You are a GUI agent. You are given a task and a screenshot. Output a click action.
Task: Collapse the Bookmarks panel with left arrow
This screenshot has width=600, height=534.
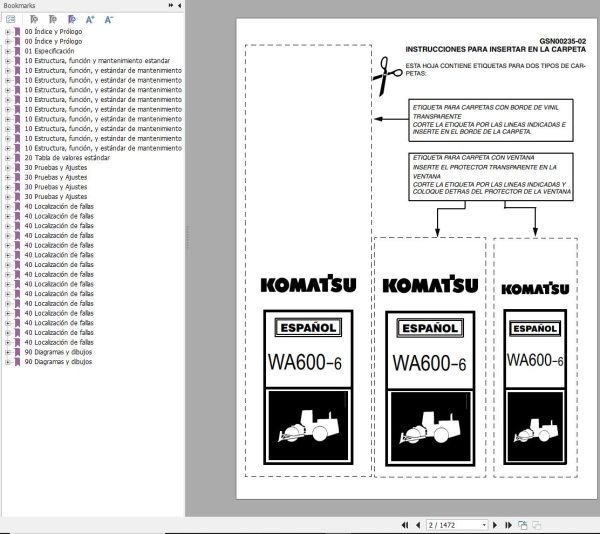point(179,5)
